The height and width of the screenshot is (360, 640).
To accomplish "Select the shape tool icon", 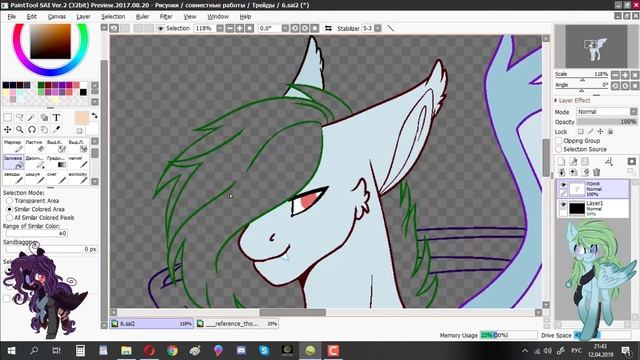I will click(x=44, y=118).
